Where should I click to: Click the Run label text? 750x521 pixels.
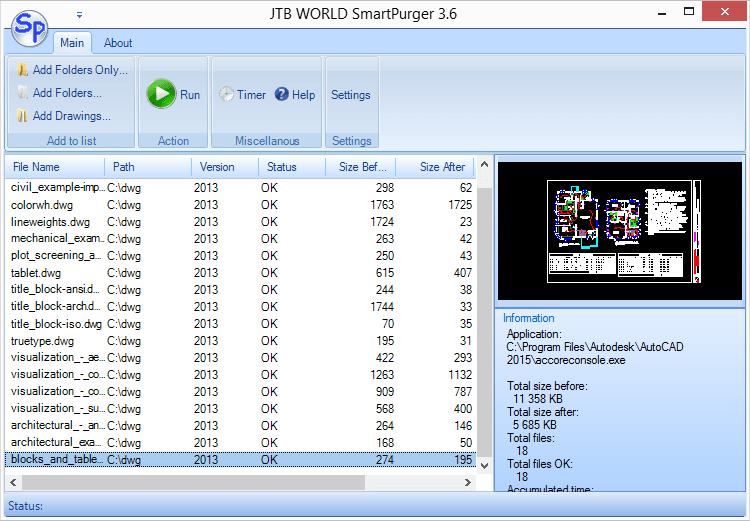190,95
